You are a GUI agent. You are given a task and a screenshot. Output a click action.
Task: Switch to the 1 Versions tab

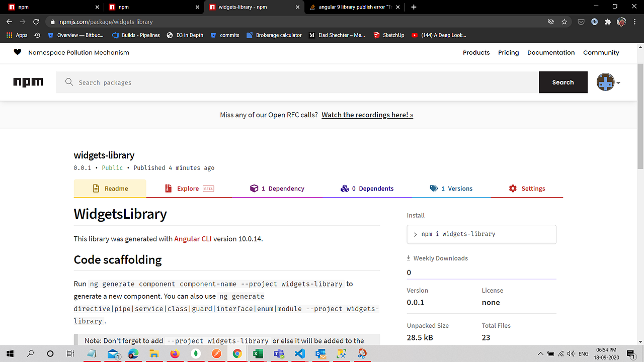[451, 188]
